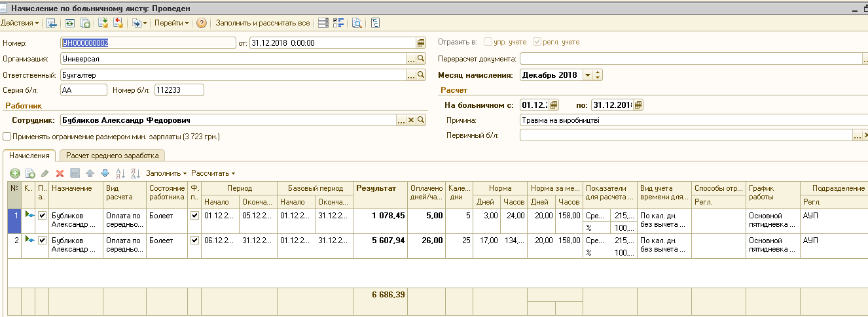Click the reread document toolbar icon
This screenshot has height=317, width=868.
pyautogui.click(x=69, y=23)
